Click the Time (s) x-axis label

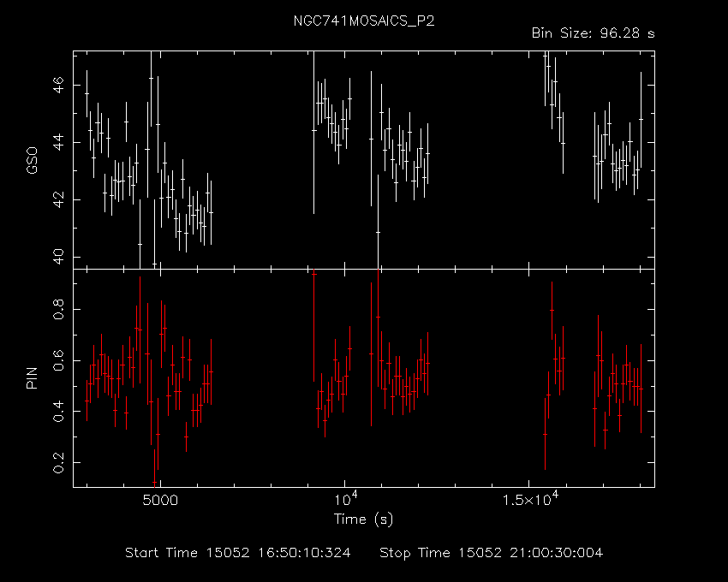point(363,519)
